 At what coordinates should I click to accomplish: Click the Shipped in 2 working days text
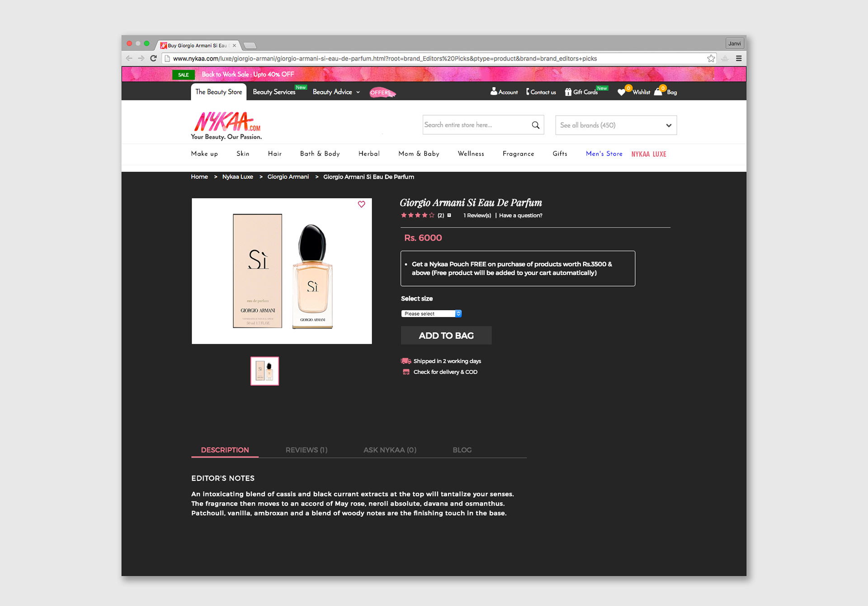tap(447, 361)
